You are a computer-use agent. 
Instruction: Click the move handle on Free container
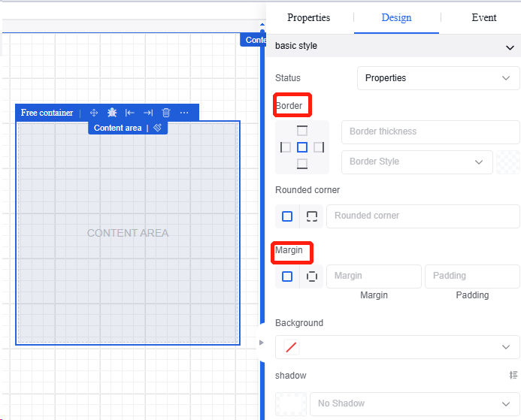94,113
